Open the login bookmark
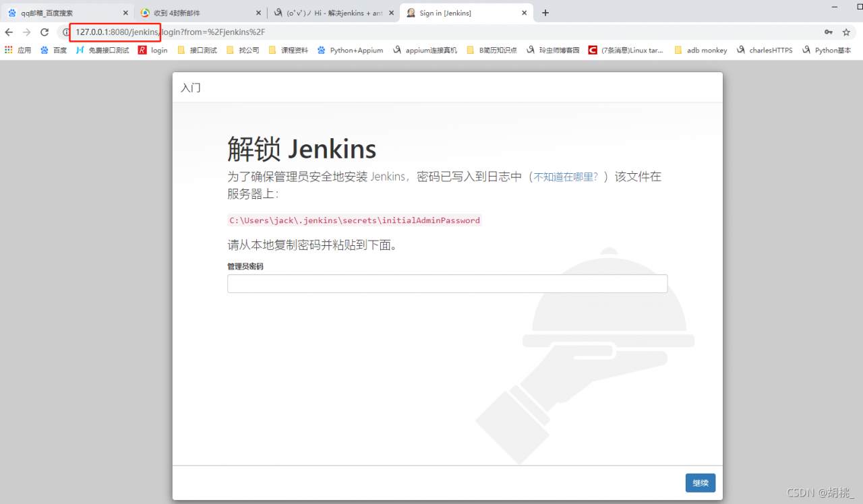863x504 pixels. tap(153, 50)
